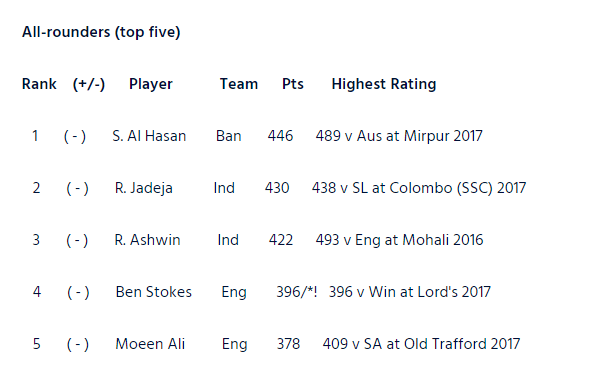The image size is (606, 373).
Task: Click the Ban team abbreviation
Action: point(228,136)
